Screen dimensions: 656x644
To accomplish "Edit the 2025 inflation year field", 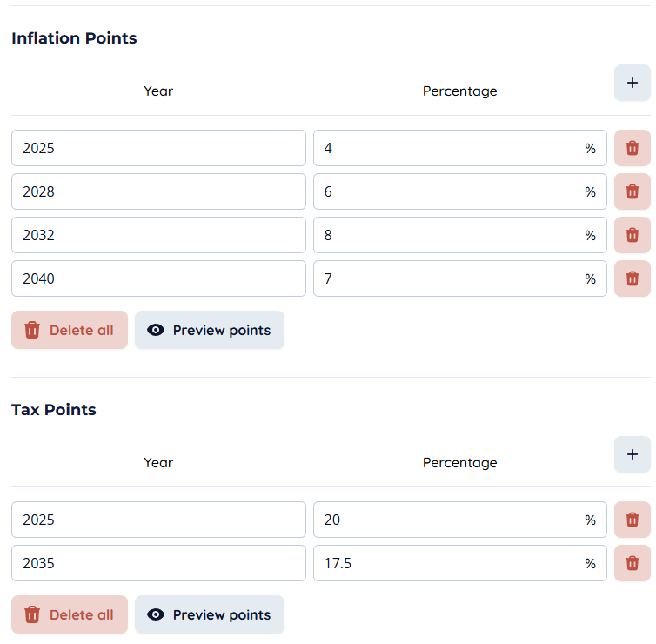I will tap(158, 148).
